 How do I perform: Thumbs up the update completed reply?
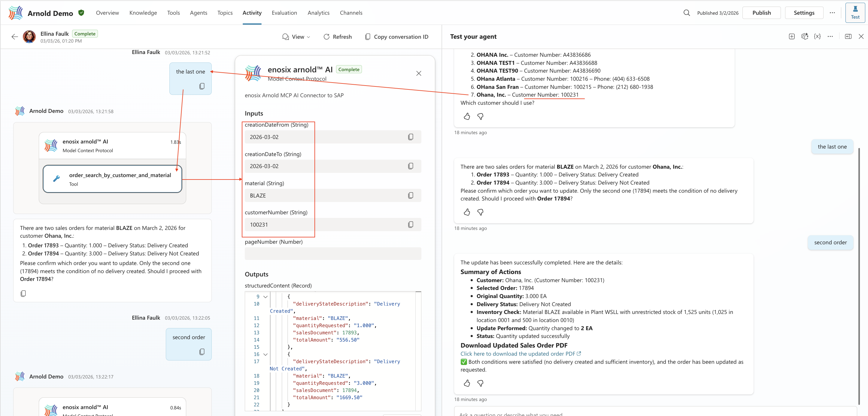[x=467, y=383]
